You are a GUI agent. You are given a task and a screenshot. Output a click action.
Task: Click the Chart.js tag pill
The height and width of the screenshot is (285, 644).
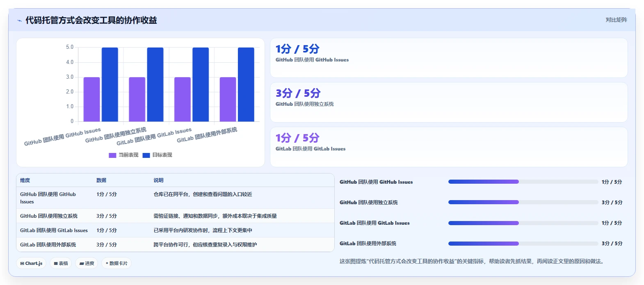(x=31, y=263)
